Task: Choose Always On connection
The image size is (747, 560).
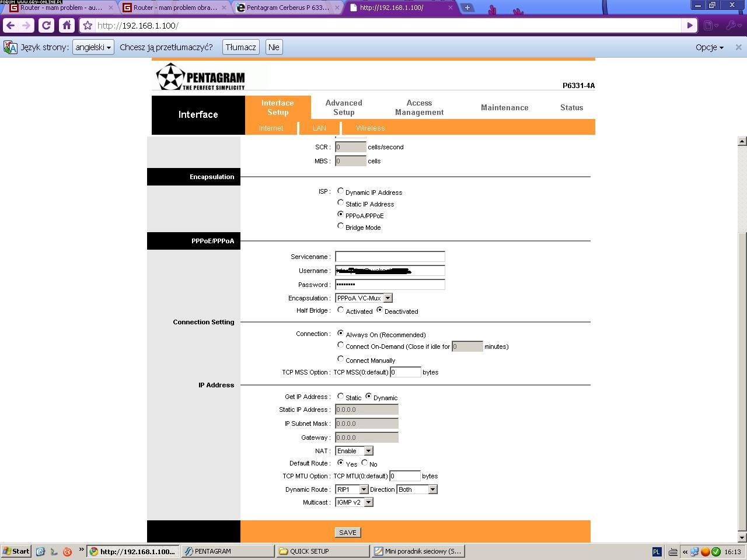Action: coord(340,334)
